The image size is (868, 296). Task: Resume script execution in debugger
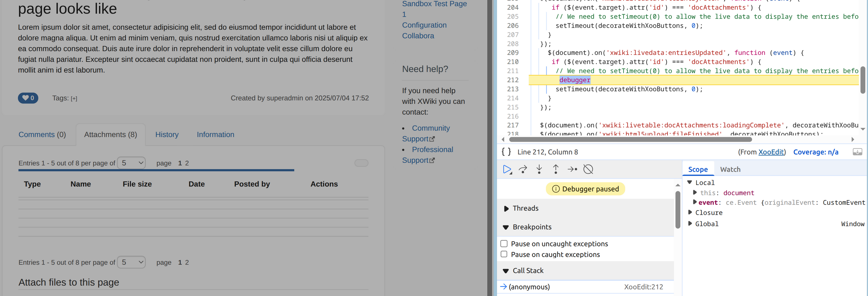(507, 169)
